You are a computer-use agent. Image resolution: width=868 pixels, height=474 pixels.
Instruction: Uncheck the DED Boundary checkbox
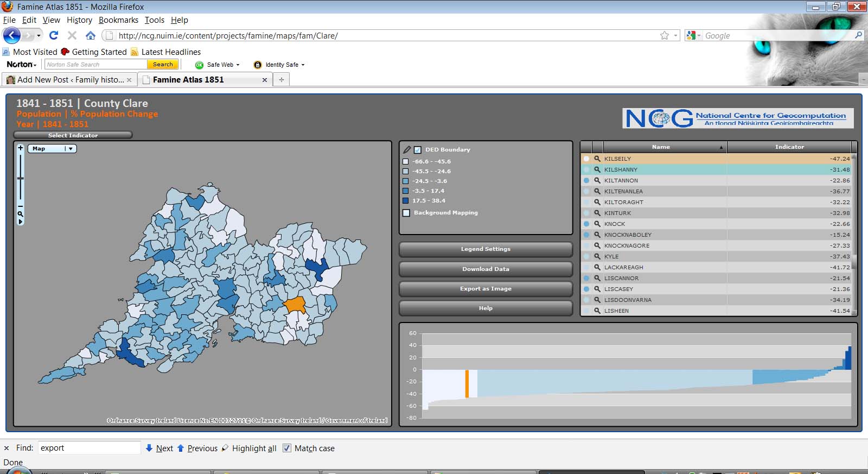point(418,150)
